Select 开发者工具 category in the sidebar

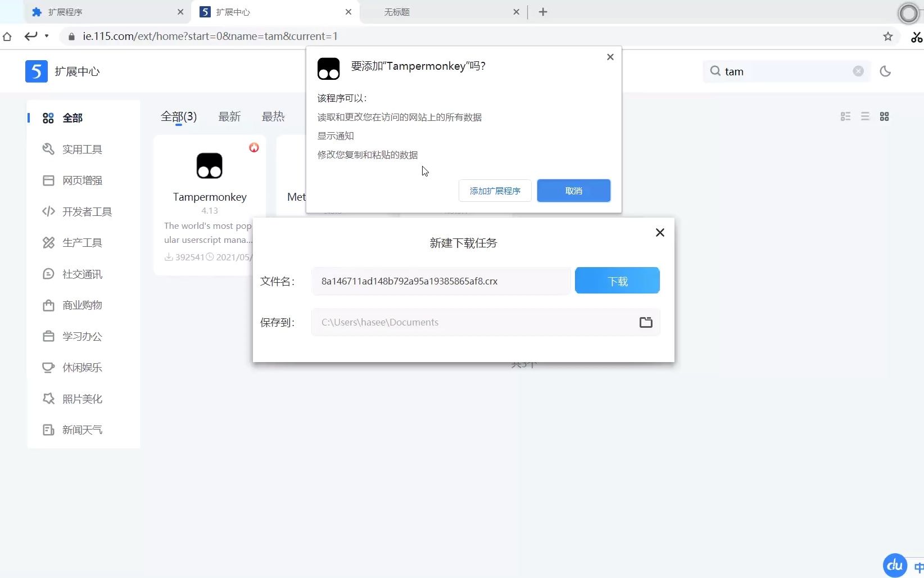[83, 211]
